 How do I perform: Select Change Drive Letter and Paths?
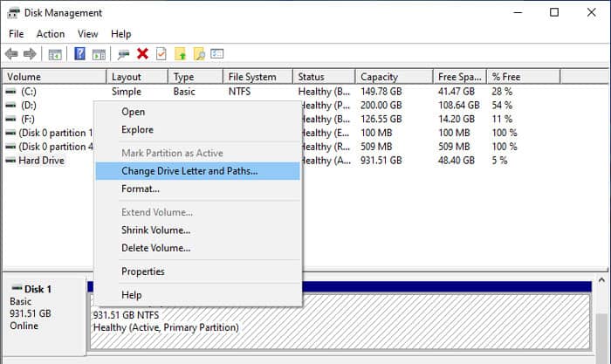click(197, 171)
